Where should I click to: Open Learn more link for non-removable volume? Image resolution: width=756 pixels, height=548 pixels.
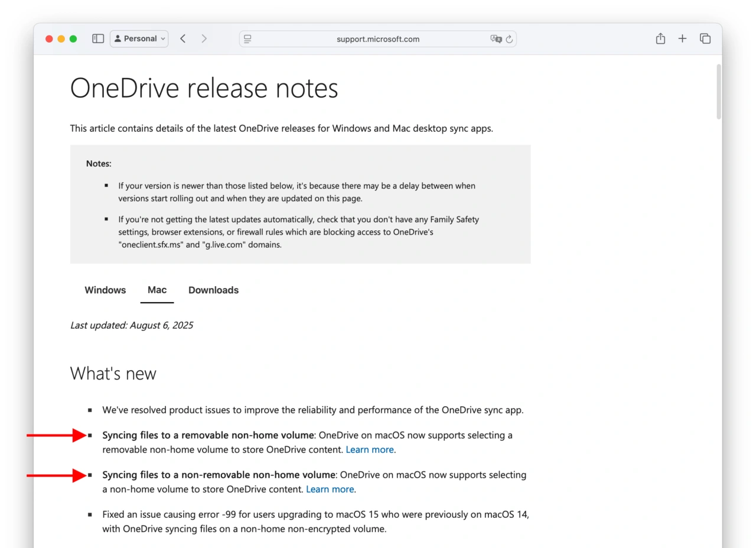click(330, 489)
